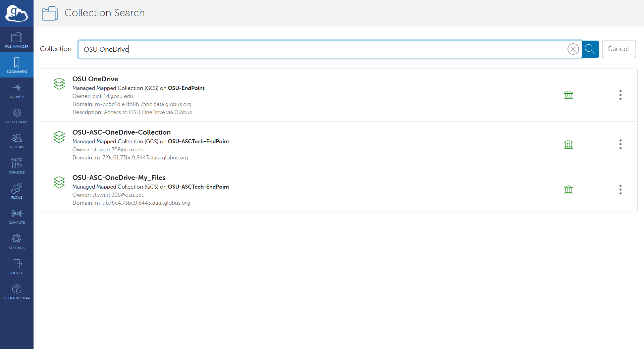644x349 pixels.
Task: Click stacked-layers icon for OSU-ASC-OneDrive-My_Files
Action: point(59,182)
